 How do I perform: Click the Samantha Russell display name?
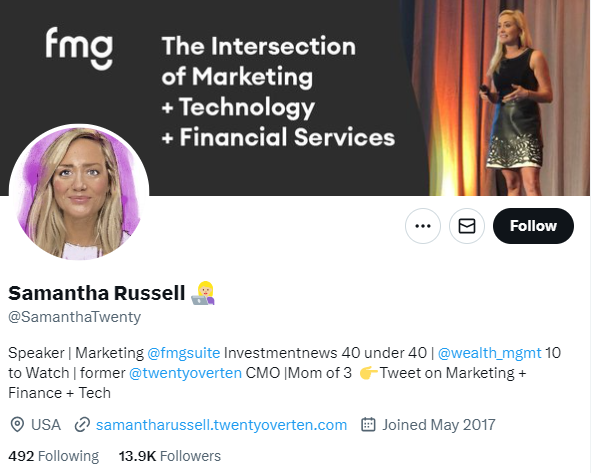point(97,293)
